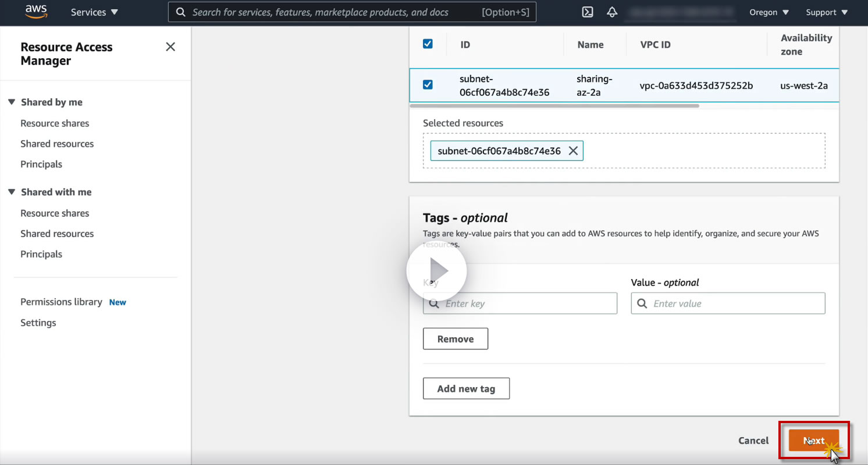
Task: Collapse the Shared by me section
Action: [x=12, y=102]
